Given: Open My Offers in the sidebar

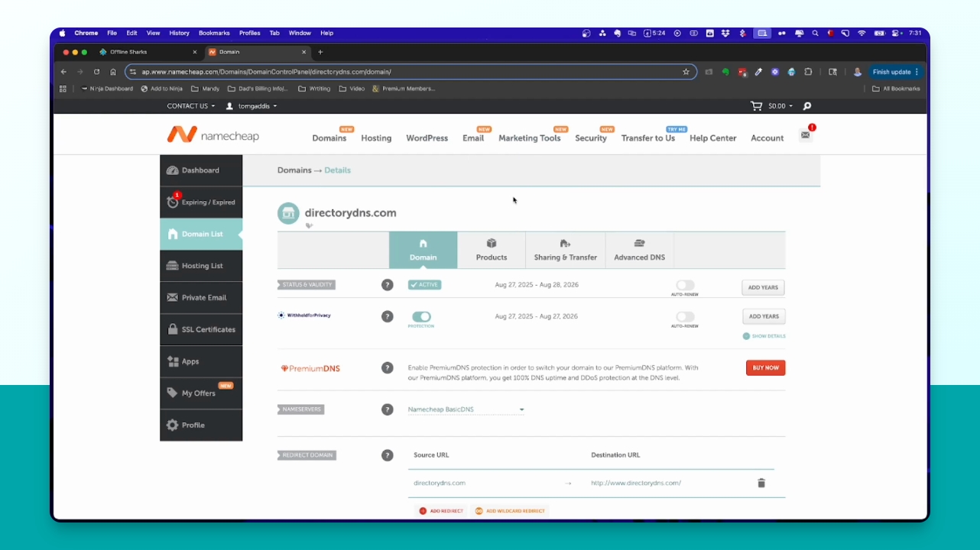Looking at the screenshot, I should [x=201, y=393].
